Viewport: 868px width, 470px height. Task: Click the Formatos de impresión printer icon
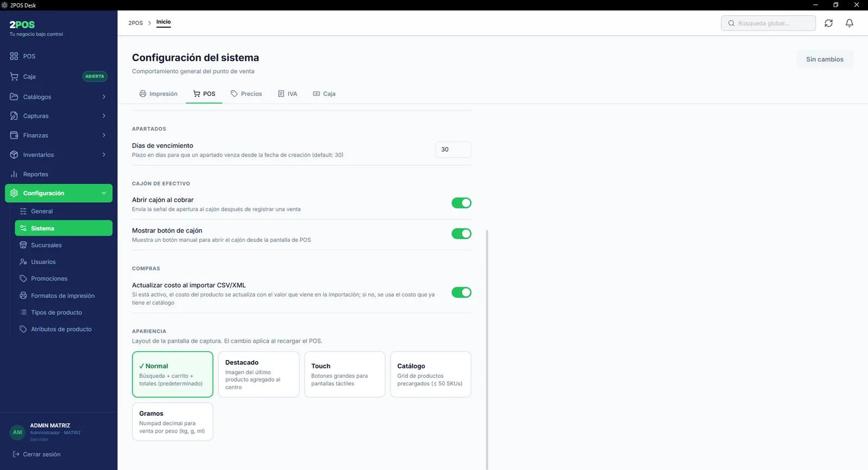(x=23, y=295)
